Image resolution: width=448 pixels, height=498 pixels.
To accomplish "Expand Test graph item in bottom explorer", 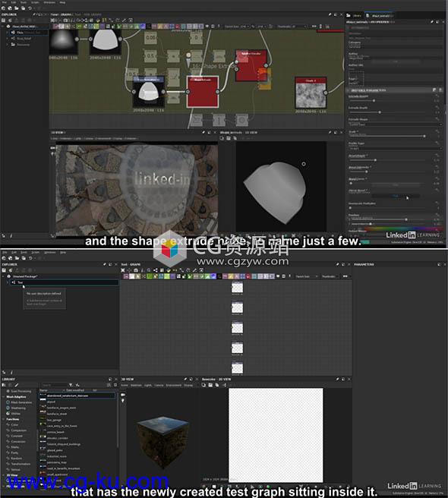I will [x=8, y=282].
